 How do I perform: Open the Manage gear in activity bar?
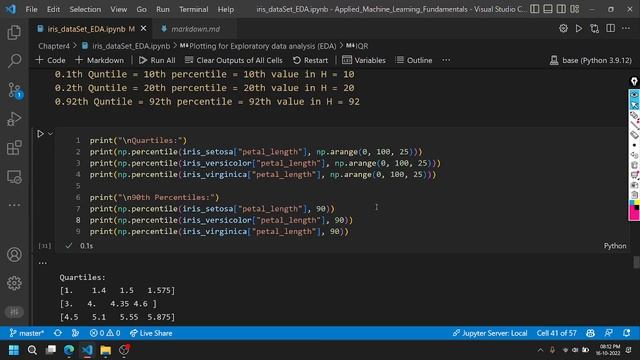coord(14,283)
